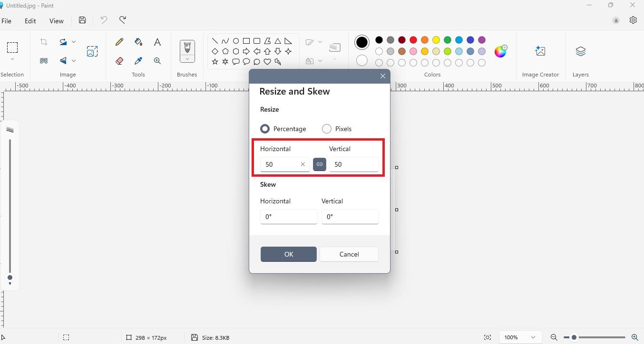Choose the Eraser tool
Screen dimensions: 644x344
click(119, 61)
